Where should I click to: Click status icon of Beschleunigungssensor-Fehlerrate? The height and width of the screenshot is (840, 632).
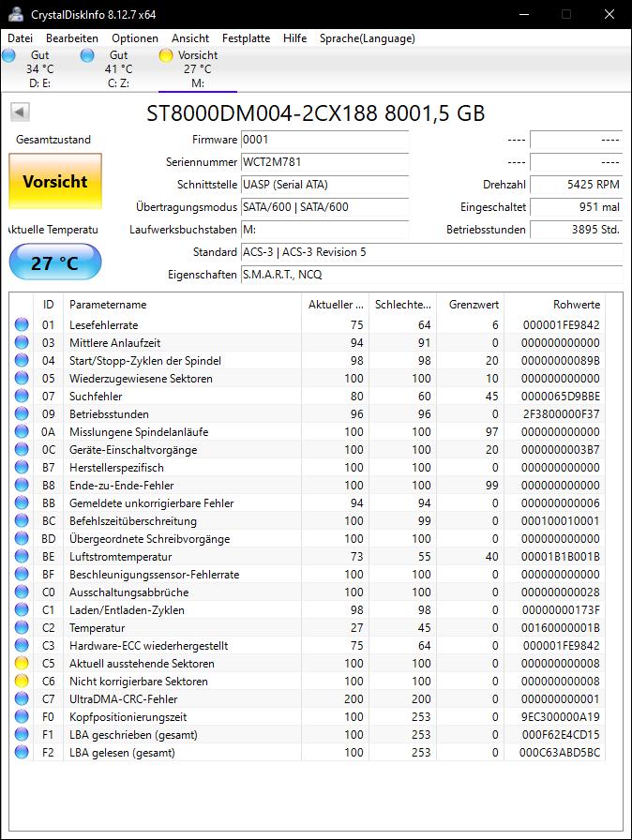[x=22, y=574]
